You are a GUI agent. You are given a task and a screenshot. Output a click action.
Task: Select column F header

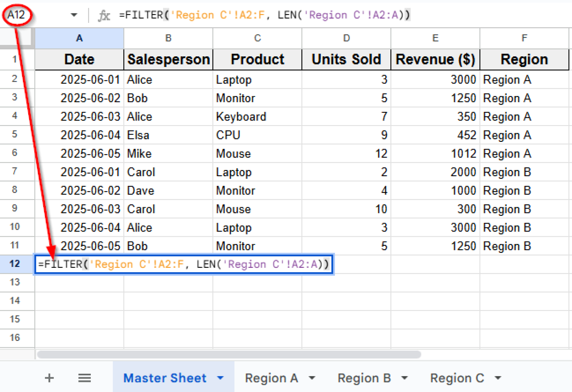524,38
